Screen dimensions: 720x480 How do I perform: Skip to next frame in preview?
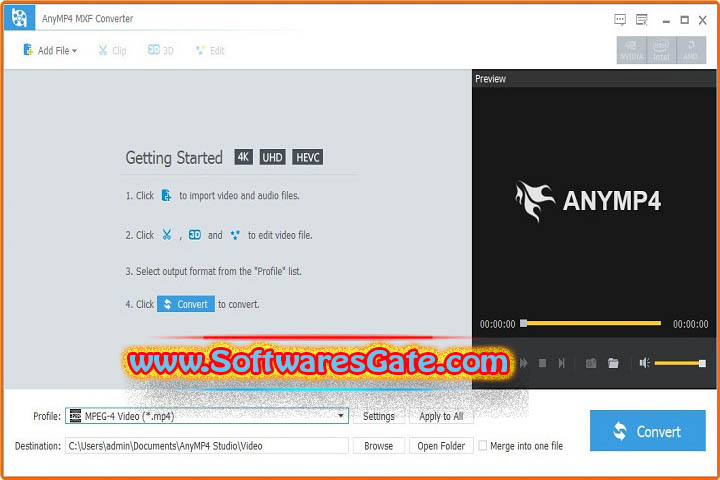tap(561, 363)
